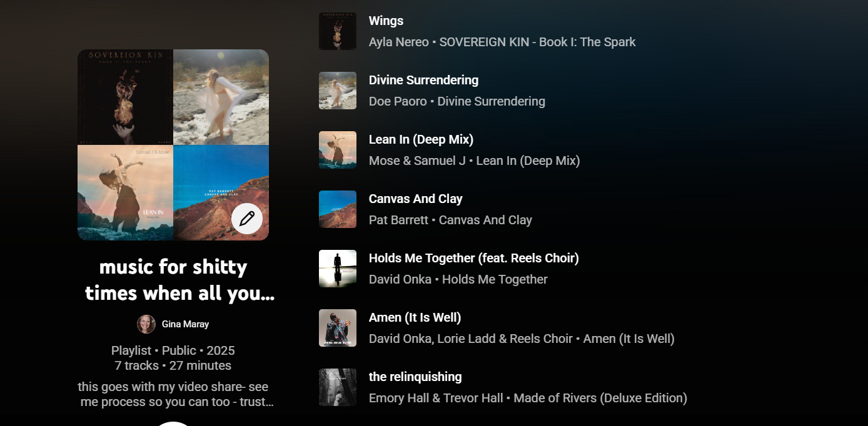This screenshot has width=868, height=426.
Task: Click the pencil edit icon on playlist cover
Action: (247, 219)
